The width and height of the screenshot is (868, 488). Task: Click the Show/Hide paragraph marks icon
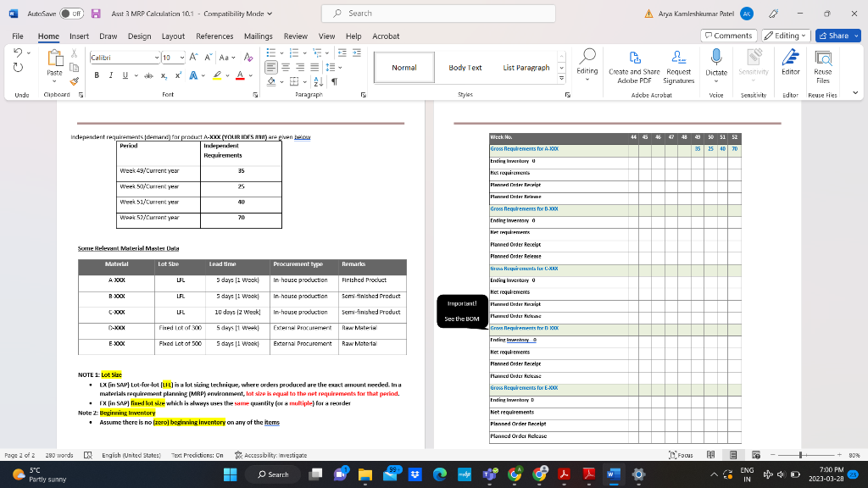335,82
